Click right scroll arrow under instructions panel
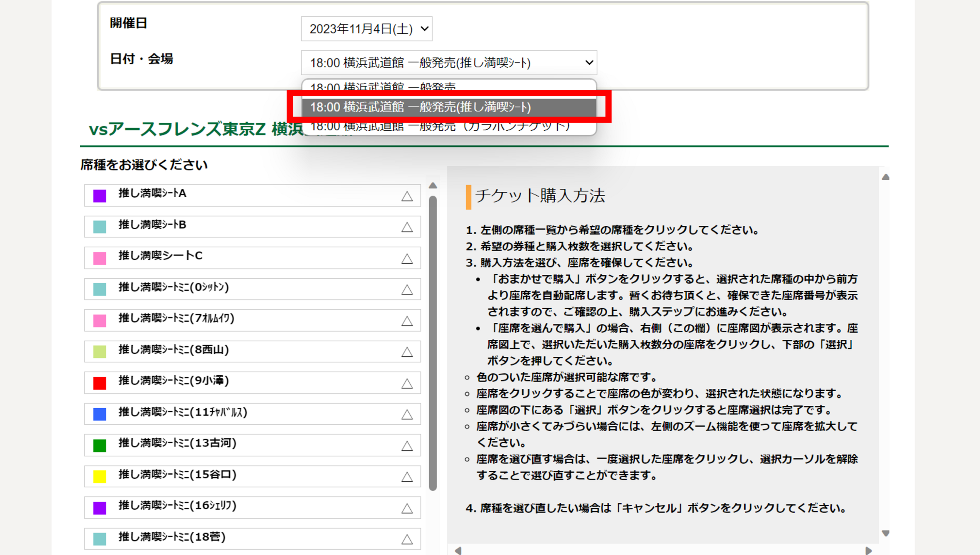Image resolution: width=980 pixels, height=555 pixels. coord(868,551)
